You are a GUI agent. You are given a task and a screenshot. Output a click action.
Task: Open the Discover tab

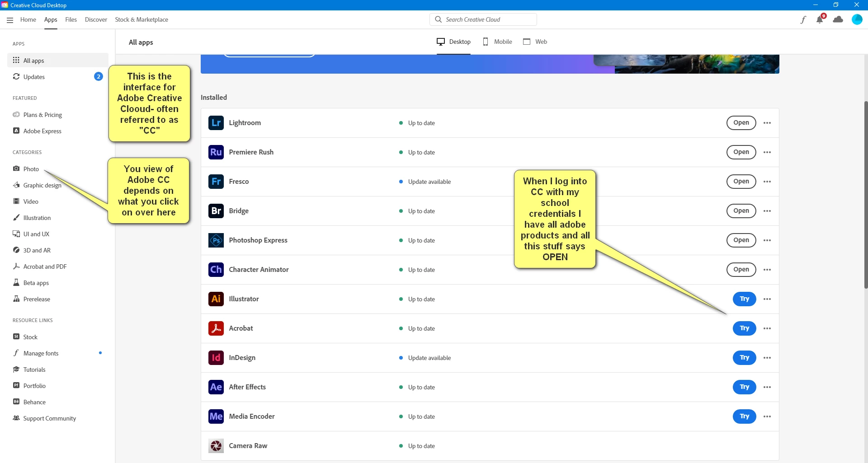click(x=96, y=19)
